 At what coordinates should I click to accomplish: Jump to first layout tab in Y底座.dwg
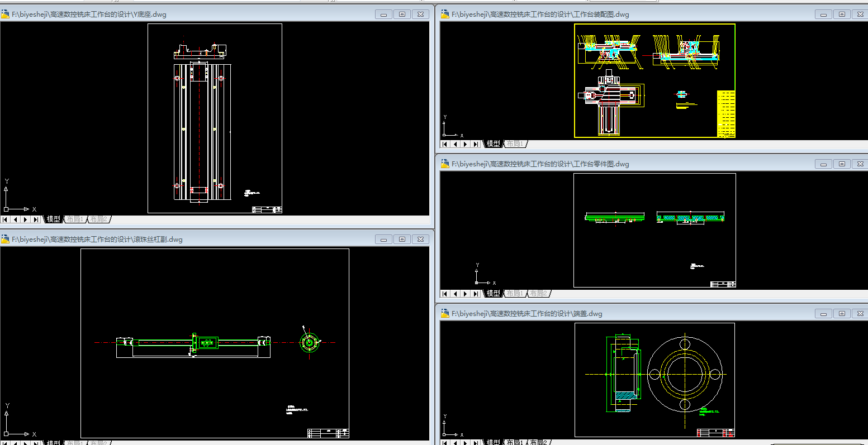[6, 219]
